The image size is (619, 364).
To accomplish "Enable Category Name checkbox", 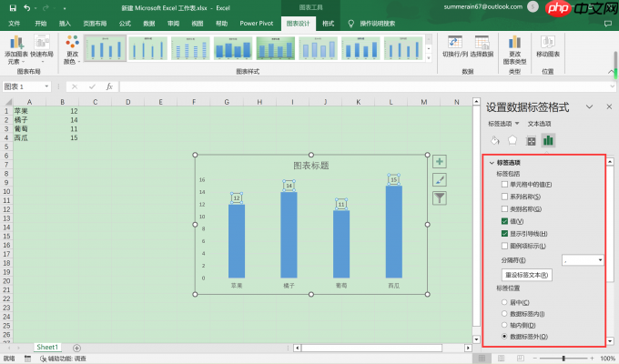I will click(x=504, y=209).
